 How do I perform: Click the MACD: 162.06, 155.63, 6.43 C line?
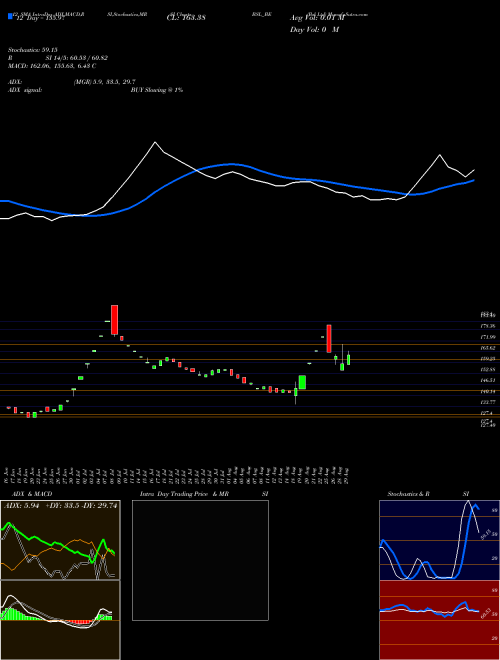click(52, 66)
